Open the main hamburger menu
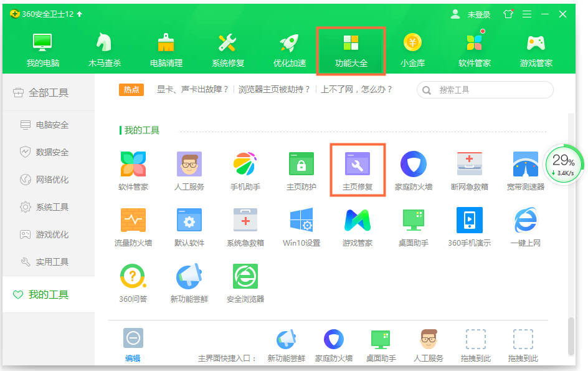588x371 pixels. pyautogui.click(x=527, y=14)
